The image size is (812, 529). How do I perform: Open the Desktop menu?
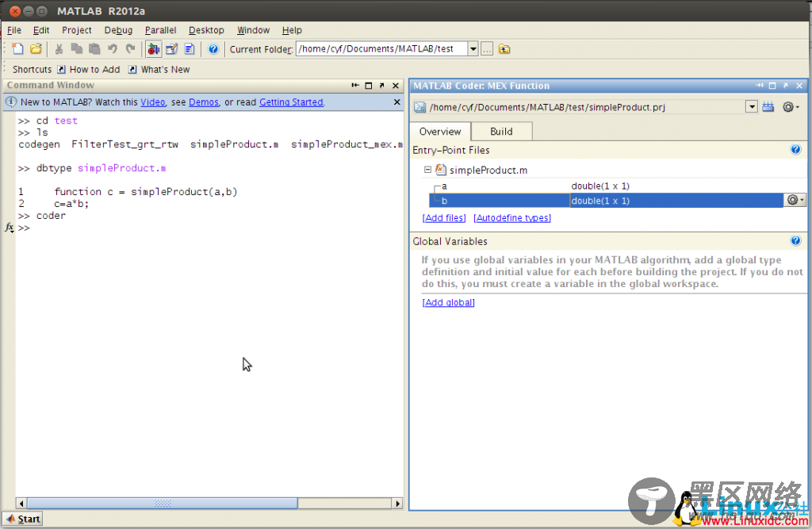point(206,30)
